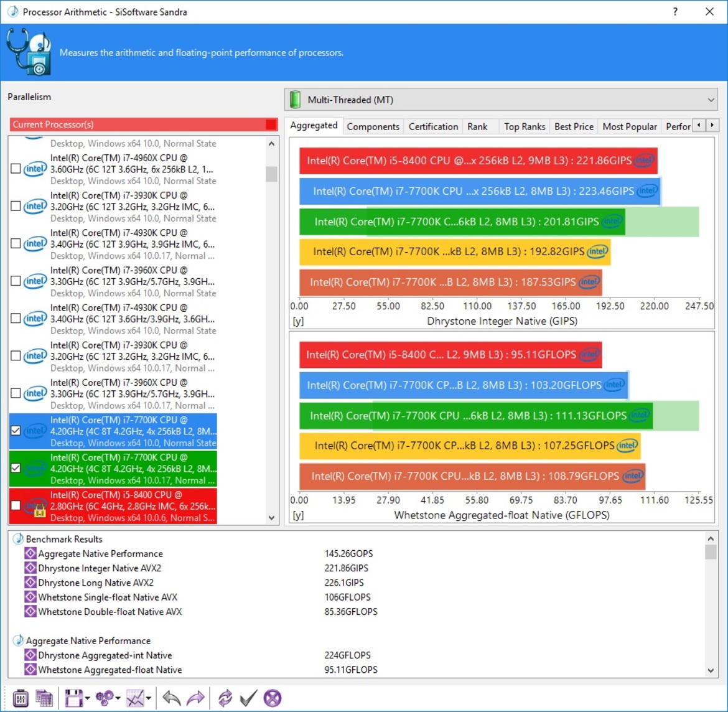Confirm with the checkmark icon
The height and width of the screenshot is (712, 728).
point(248,698)
